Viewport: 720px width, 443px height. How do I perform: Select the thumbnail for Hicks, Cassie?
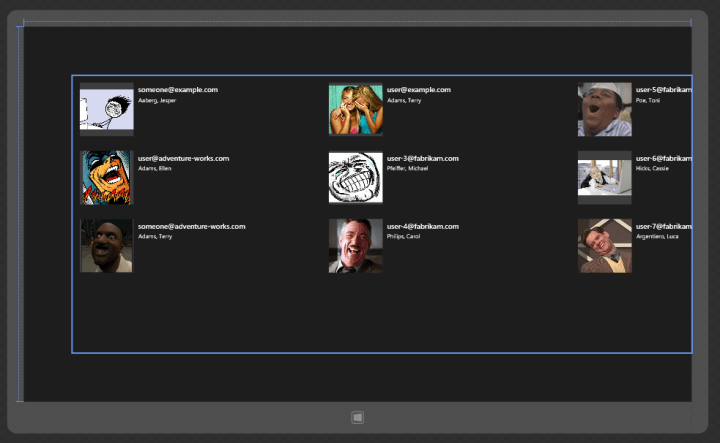tap(604, 177)
